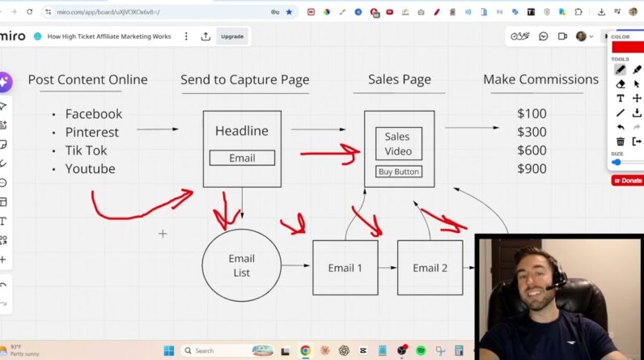Open the board three-dot options menu
This screenshot has height=360, width=644.
pos(186,36)
